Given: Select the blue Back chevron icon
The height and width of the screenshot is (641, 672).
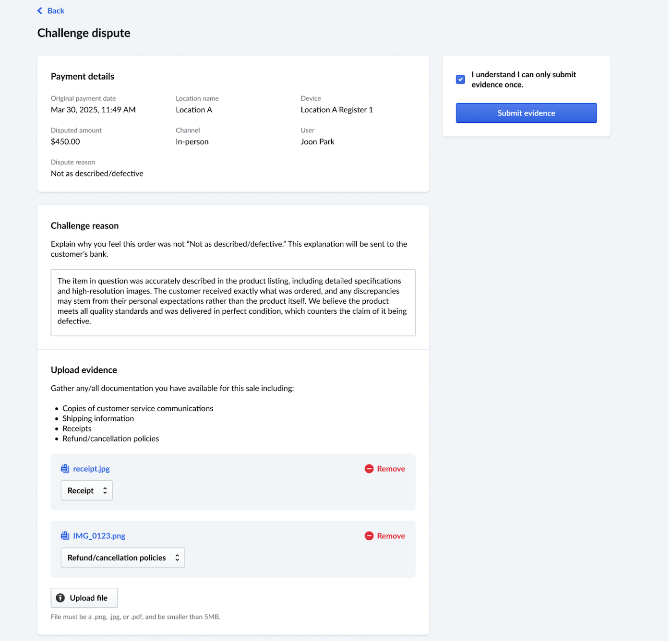Looking at the screenshot, I should (40, 11).
